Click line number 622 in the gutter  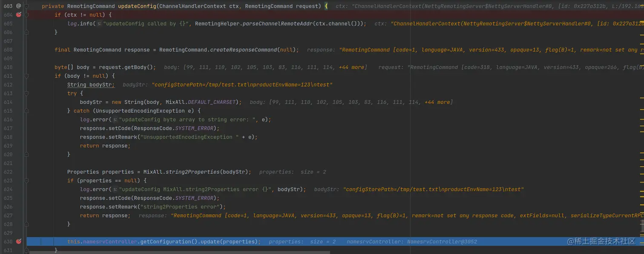pos(8,172)
